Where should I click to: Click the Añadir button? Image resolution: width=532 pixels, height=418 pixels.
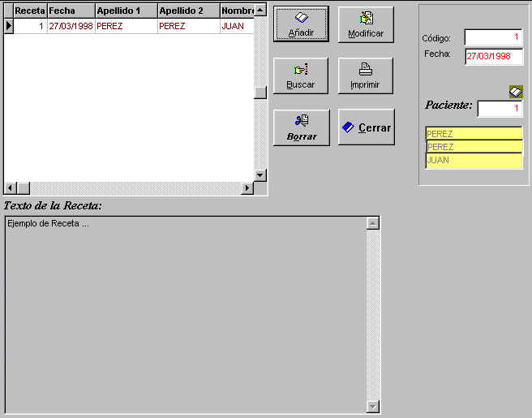click(x=301, y=24)
